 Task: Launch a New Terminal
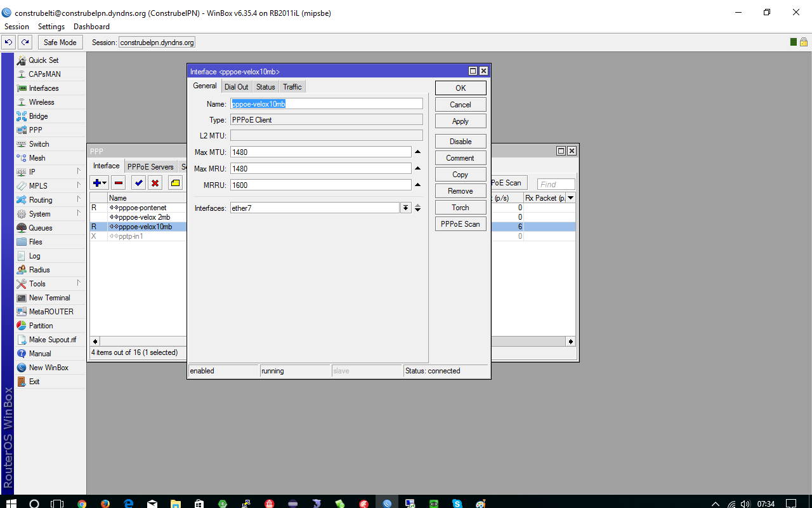[x=49, y=298]
